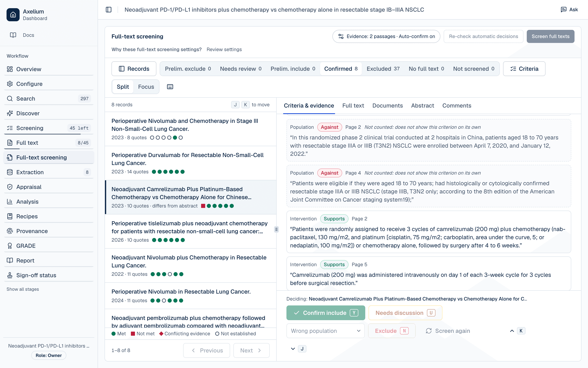Viewport: 588px width, 368px height.
Task: Click Confirm include button
Action: point(326,313)
